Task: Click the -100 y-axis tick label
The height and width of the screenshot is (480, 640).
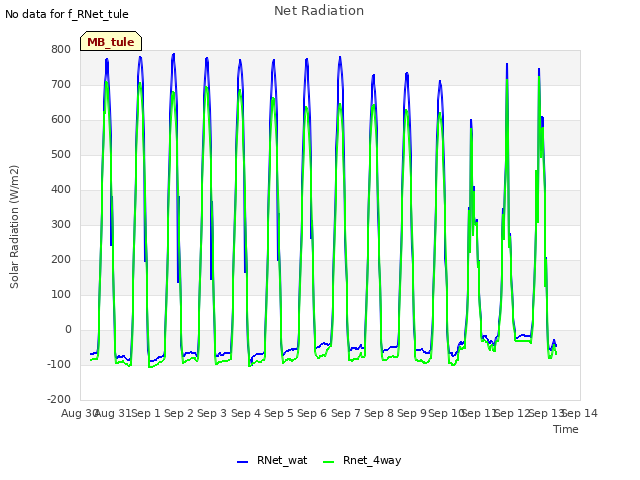Action: 59,364
